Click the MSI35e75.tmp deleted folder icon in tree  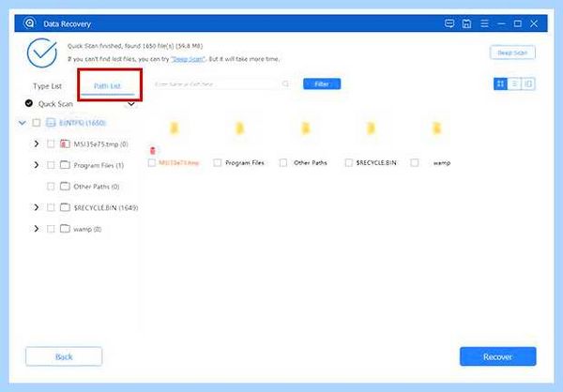pyautogui.click(x=65, y=143)
